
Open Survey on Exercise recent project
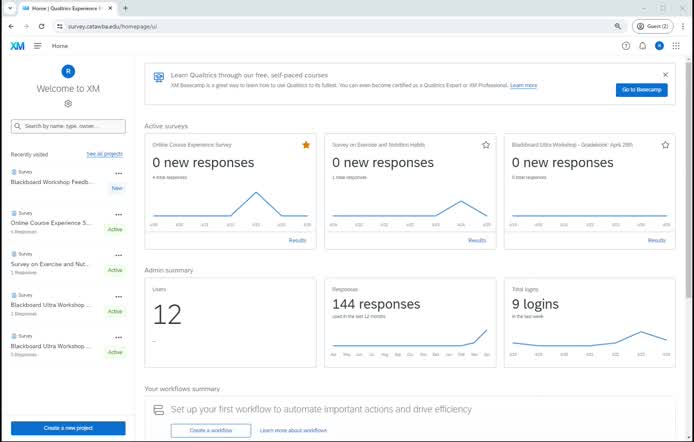point(50,264)
